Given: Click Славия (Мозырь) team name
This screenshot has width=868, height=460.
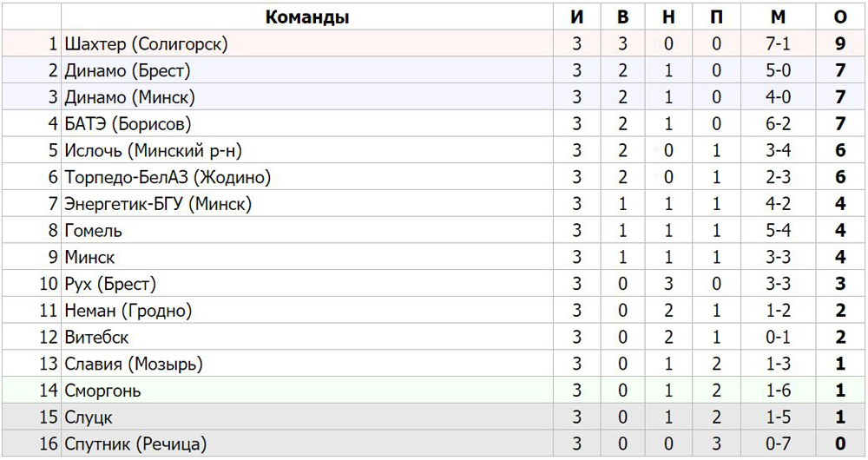Looking at the screenshot, I should tap(134, 364).
